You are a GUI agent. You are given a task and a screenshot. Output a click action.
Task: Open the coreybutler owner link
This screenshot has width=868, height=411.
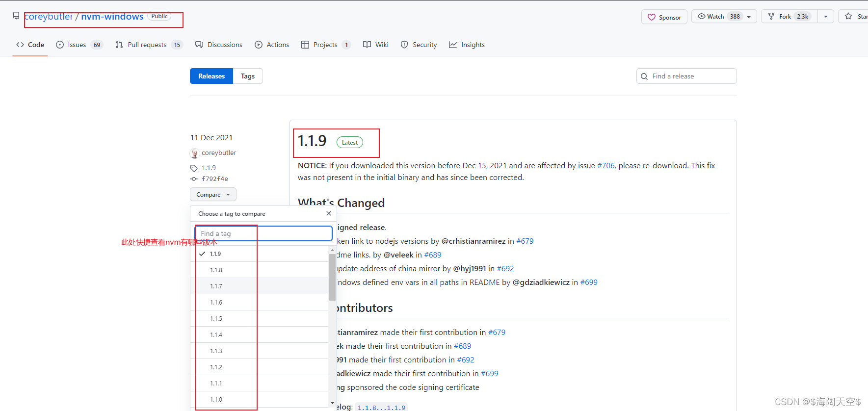click(x=49, y=17)
